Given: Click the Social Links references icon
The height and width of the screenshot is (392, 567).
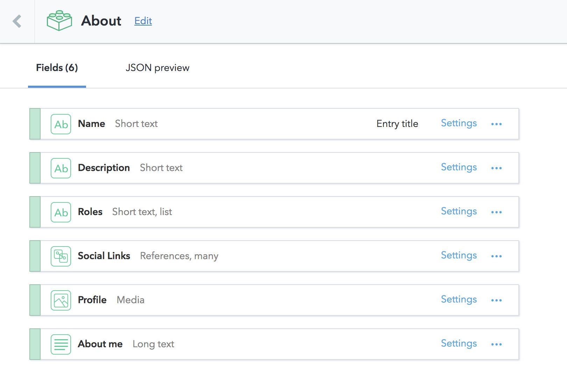Looking at the screenshot, I should (x=61, y=256).
